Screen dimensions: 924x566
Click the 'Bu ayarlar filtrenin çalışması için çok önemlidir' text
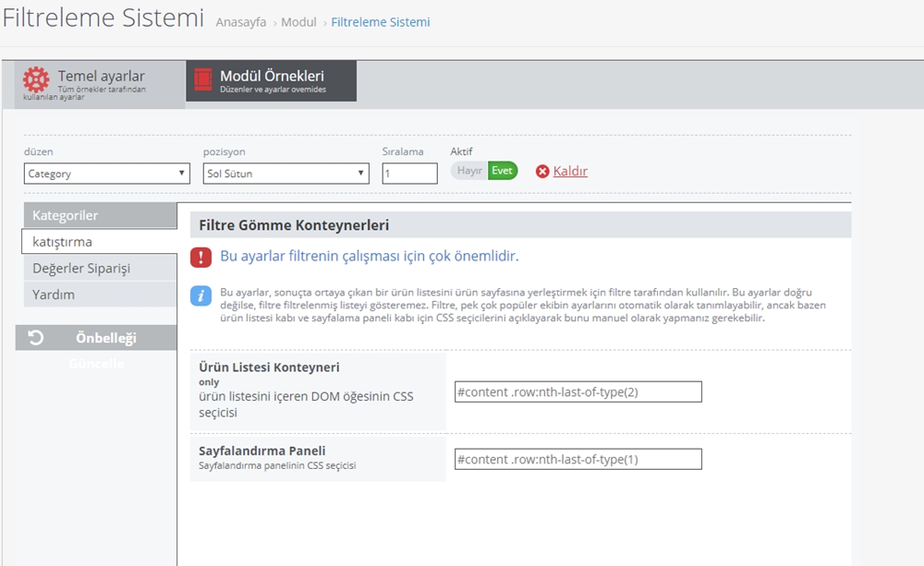pyautogui.click(x=370, y=256)
